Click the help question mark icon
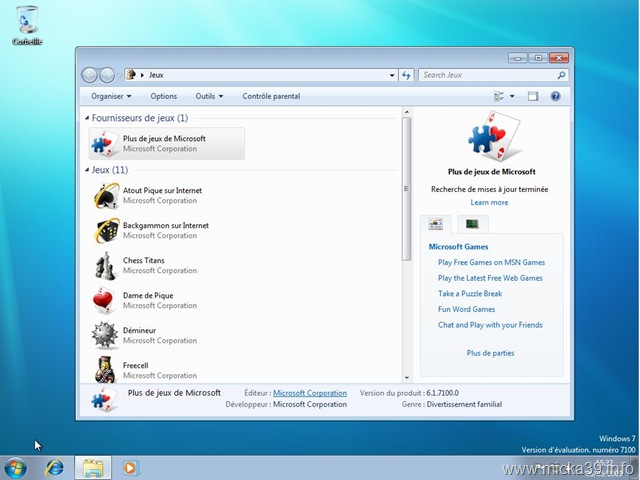 [x=555, y=96]
